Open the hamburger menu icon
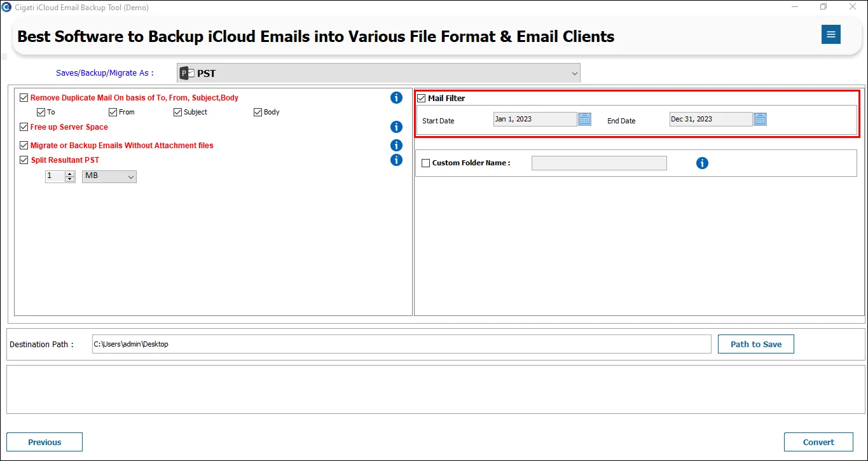This screenshot has width=868, height=461. pos(830,34)
